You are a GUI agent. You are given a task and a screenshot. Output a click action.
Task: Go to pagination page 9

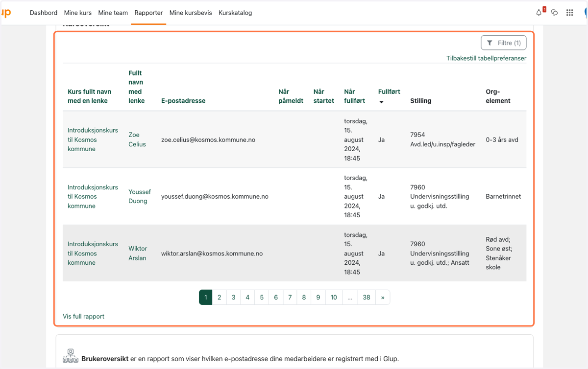(x=318, y=297)
